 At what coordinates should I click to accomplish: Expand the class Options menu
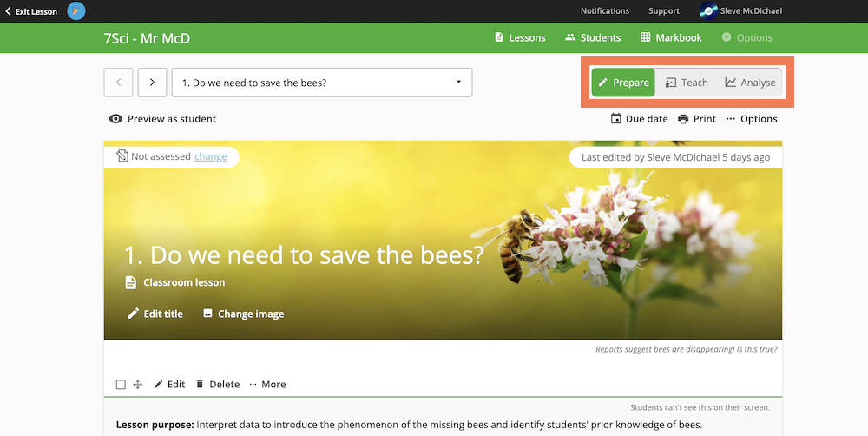747,37
